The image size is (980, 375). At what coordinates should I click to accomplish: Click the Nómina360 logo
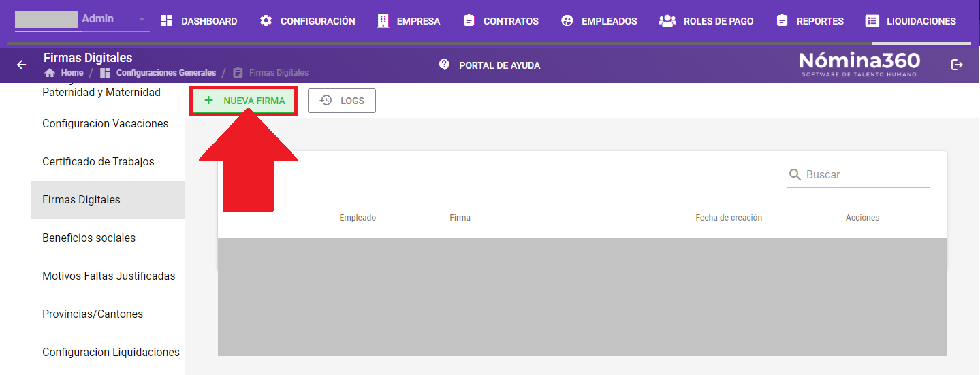coord(859,64)
